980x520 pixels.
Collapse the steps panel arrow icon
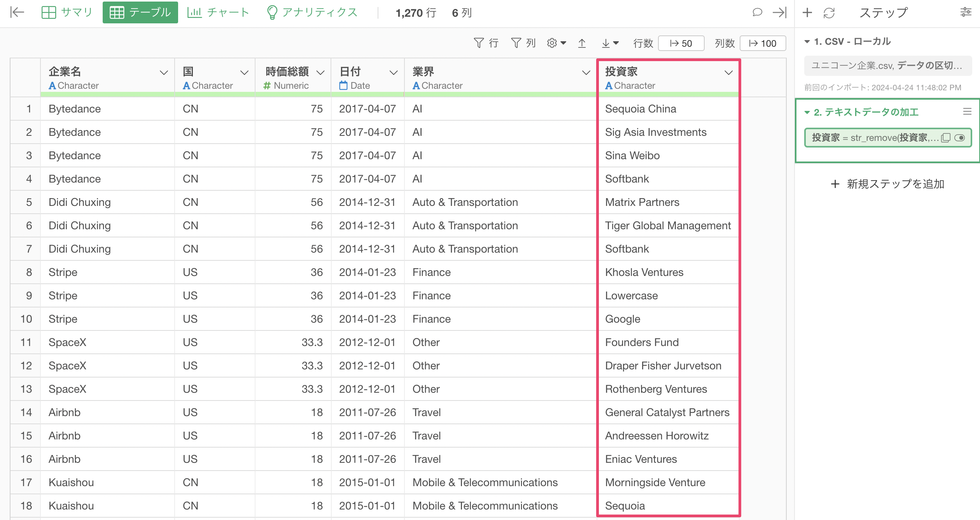click(x=779, y=12)
